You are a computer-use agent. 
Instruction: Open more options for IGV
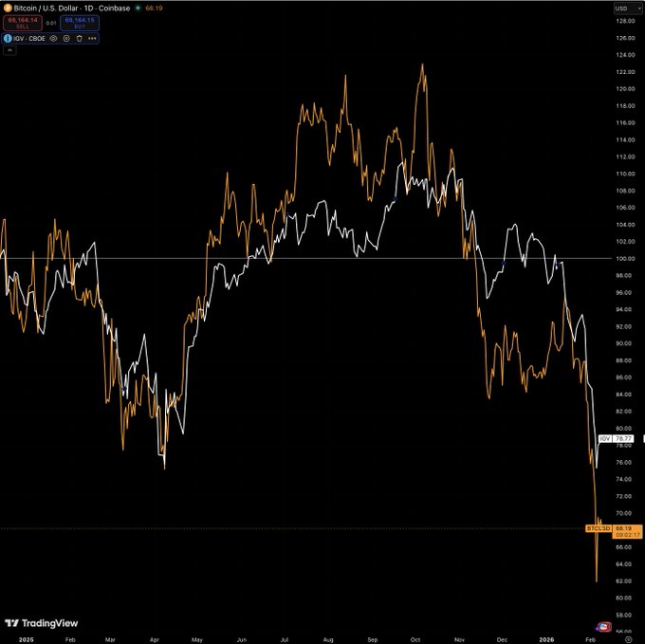92,38
